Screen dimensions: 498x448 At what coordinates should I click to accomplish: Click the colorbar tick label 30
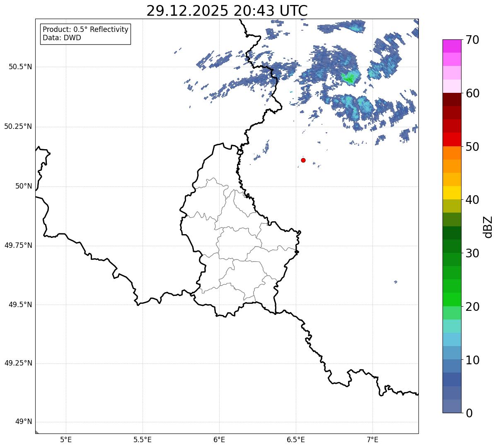pyautogui.click(x=474, y=253)
